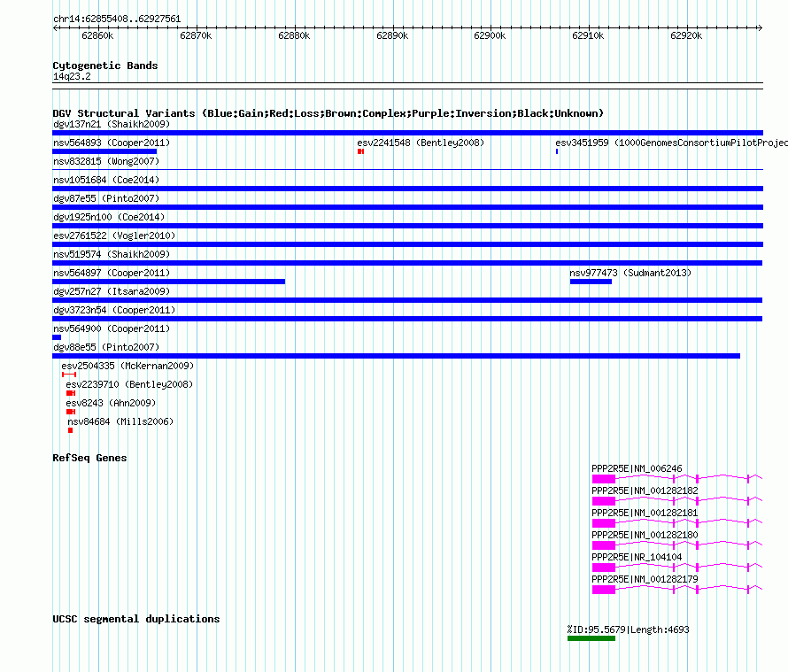
Task: Select the nsv1051684 (Coe2014) label
Action: point(106,180)
